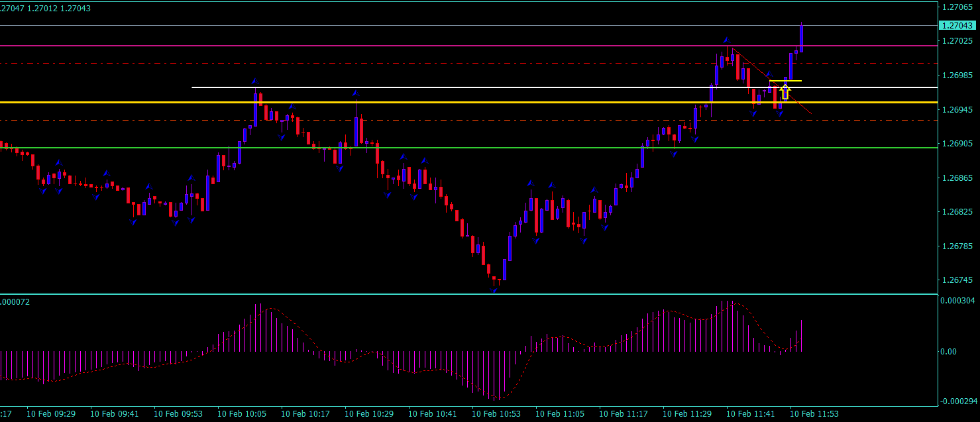Click the 0.000304 indicator scale value

click(958, 301)
